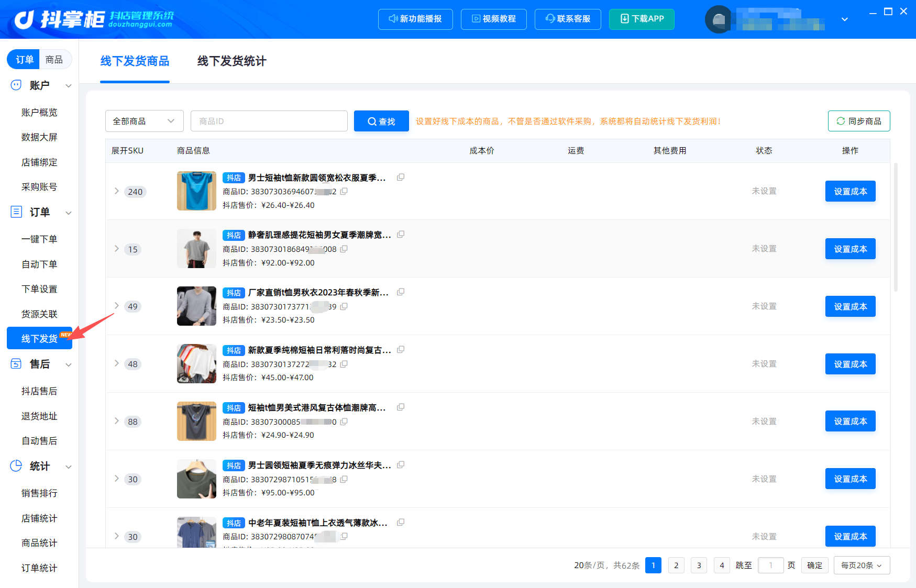This screenshot has width=916, height=588.
Task: Open the 每页20条 page size dropdown
Action: [x=862, y=565]
